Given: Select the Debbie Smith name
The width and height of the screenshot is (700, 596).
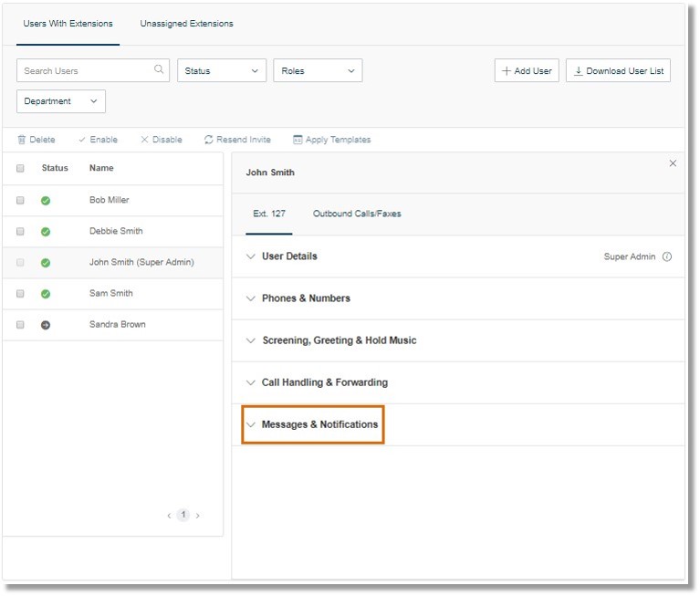Looking at the screenshot, I should pyautogui.click(x=116, y=231).
